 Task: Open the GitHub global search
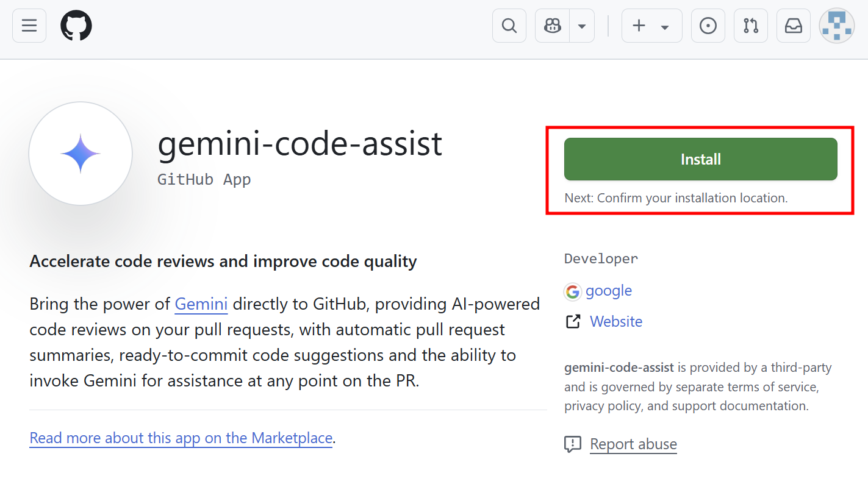click(x=509, y=26)
